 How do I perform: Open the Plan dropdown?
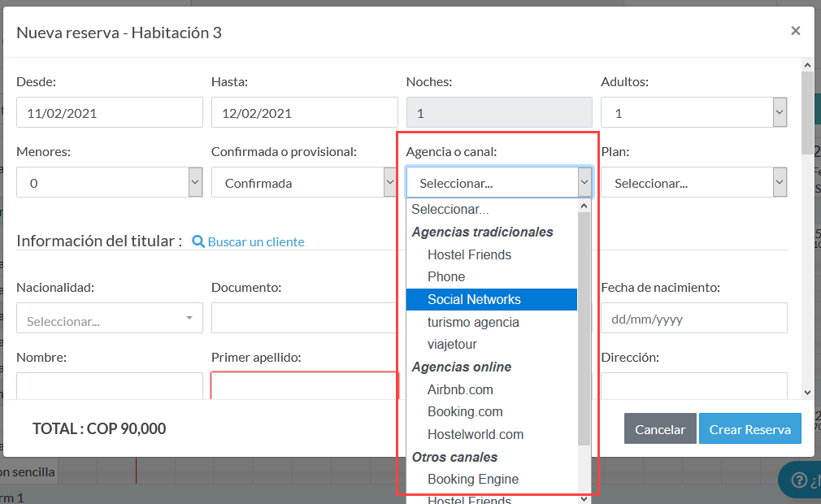[x=693, y=182]
